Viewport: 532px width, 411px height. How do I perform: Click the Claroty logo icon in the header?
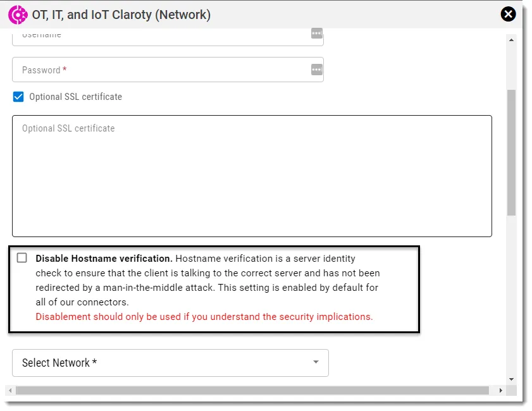18,15
